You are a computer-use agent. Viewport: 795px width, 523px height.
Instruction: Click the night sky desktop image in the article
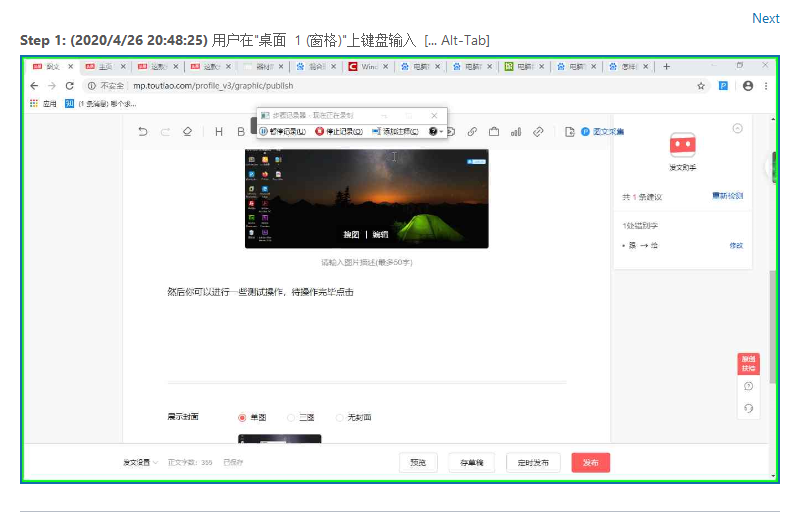pos(367,198)
